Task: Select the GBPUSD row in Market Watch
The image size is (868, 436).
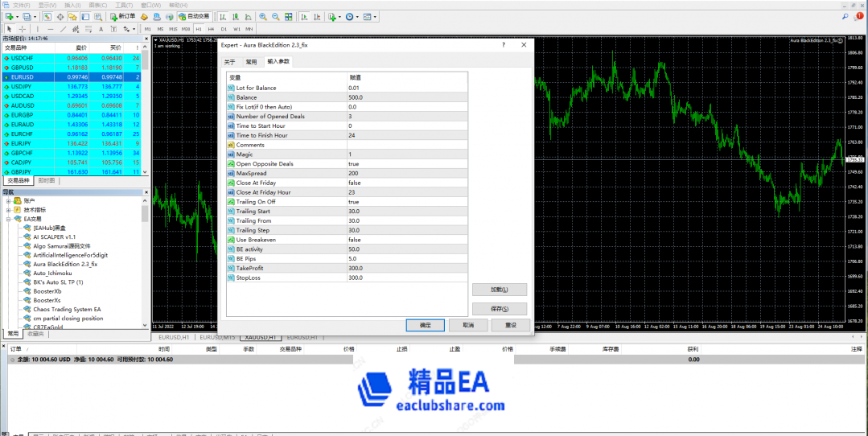Action: tap(72, 67)
